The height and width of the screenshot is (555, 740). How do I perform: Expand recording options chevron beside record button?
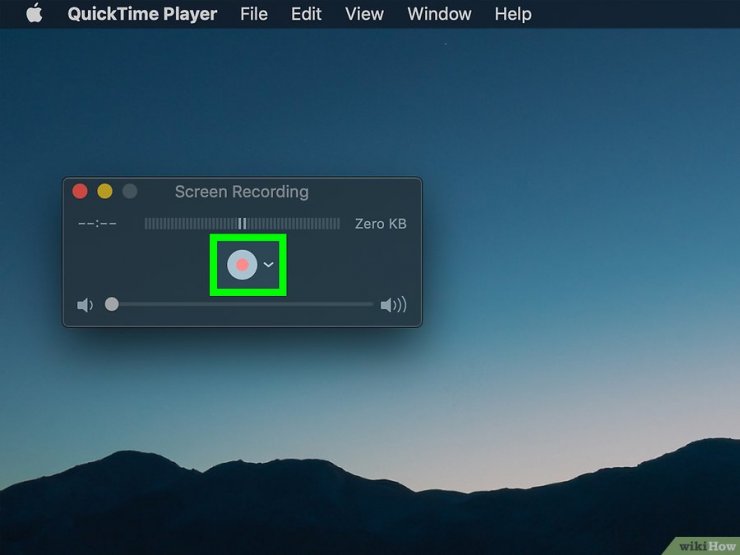point(269,264)
